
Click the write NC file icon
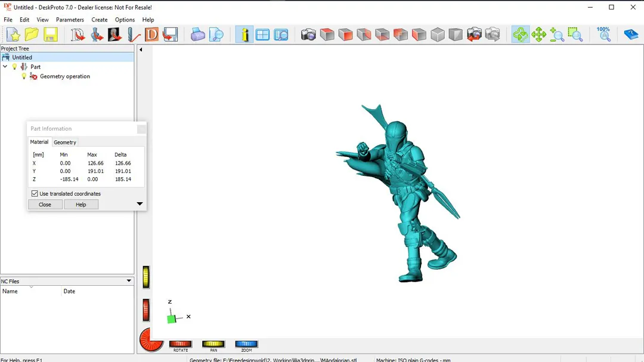[170, 35]
